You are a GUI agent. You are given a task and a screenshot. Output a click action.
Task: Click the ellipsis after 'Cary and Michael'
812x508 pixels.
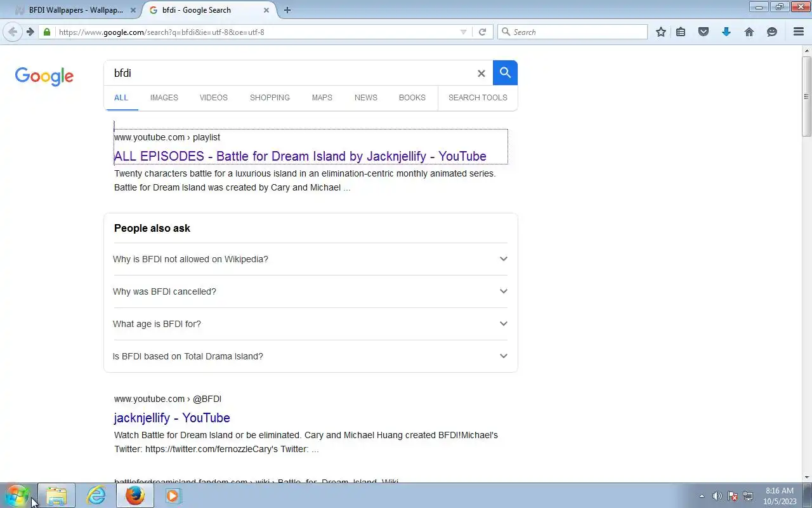pos(347,188)
